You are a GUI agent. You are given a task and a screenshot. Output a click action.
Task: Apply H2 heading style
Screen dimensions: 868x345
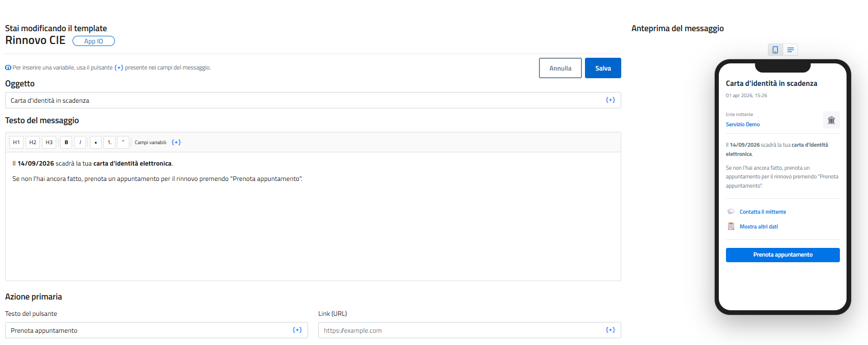coord(33,143)
